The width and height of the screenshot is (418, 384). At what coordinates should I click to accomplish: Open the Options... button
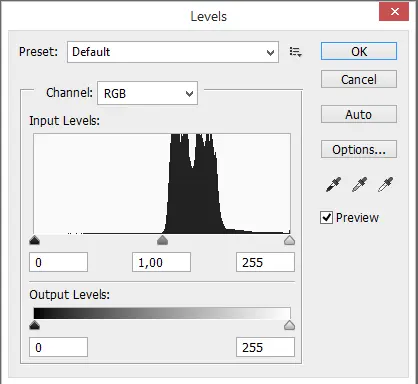pyautogui.click(x=359, y=149)
